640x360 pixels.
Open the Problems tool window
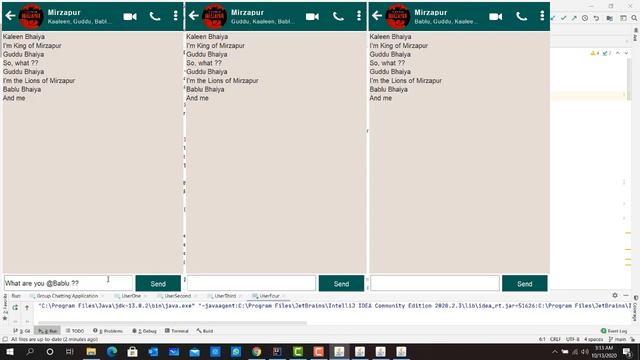[108, 331]
